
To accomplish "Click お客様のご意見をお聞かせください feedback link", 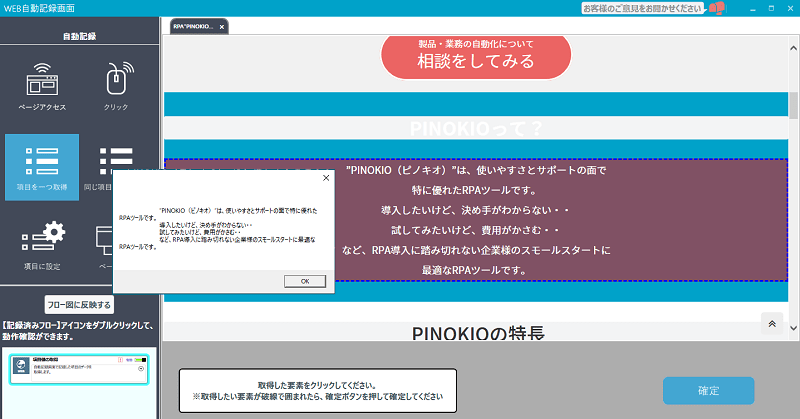I will tap(643, 8).
